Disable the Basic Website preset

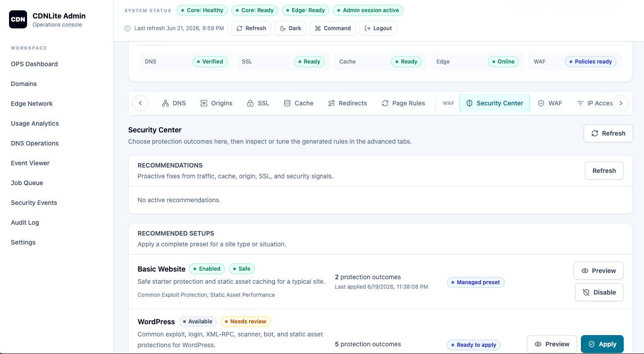599,292
